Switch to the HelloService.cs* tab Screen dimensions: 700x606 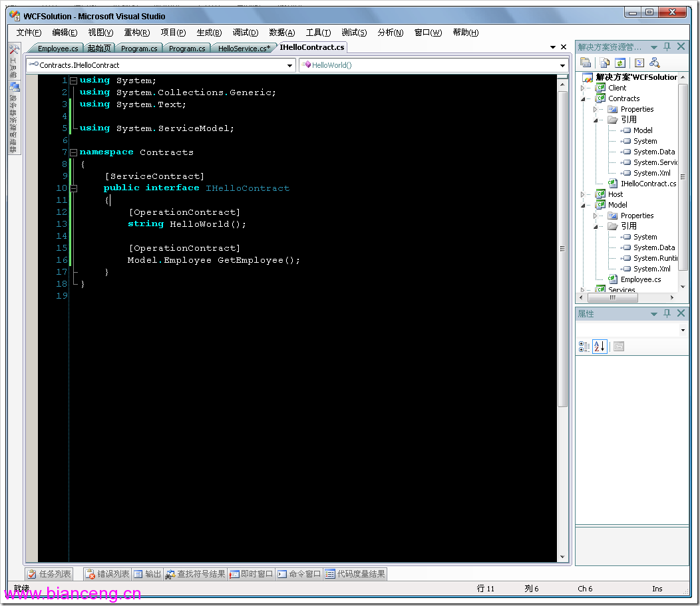[x=244, y=48]
